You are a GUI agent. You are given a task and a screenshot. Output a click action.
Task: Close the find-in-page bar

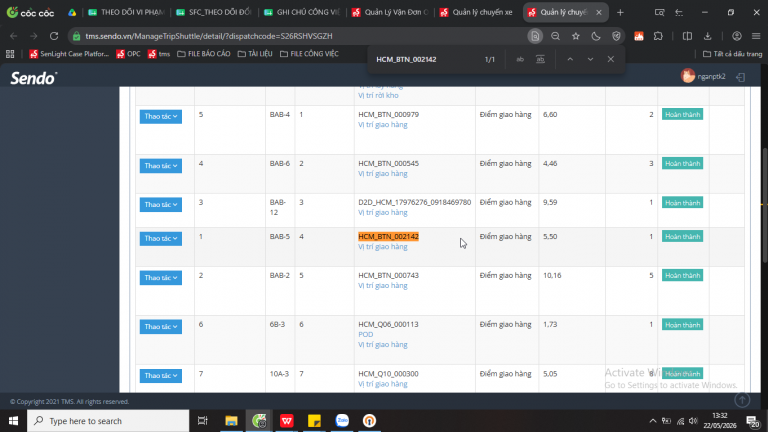pos(610,59)
